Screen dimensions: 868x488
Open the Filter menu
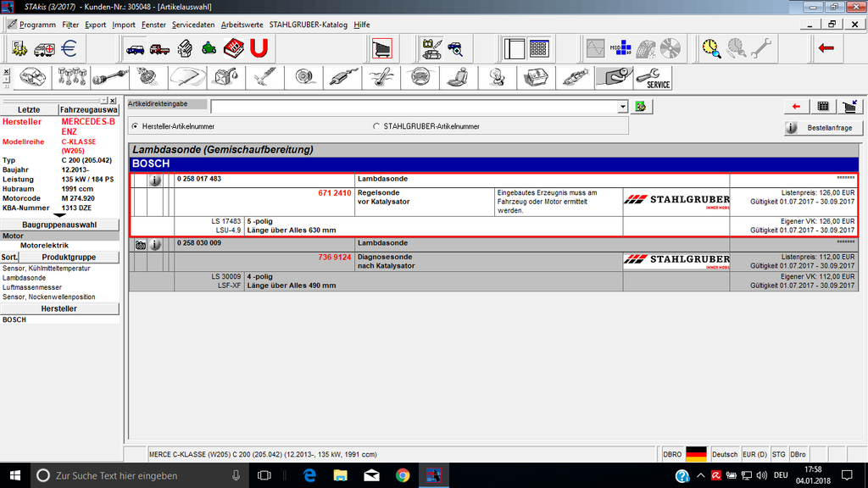[70, 25]
